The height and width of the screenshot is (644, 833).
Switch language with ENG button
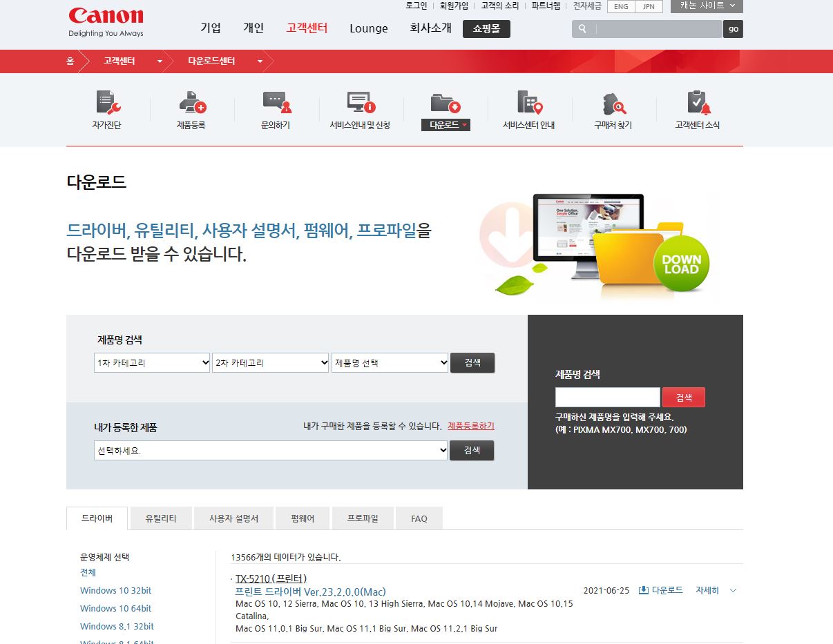tap(621, 6)
